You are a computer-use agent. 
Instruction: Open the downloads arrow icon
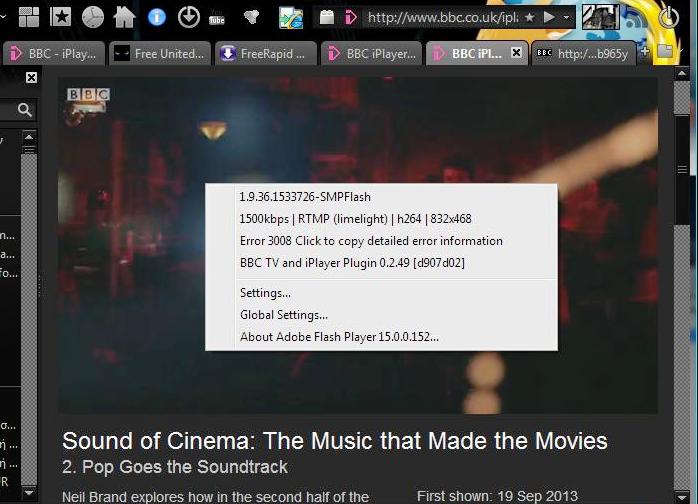click(x=188, y=17)
